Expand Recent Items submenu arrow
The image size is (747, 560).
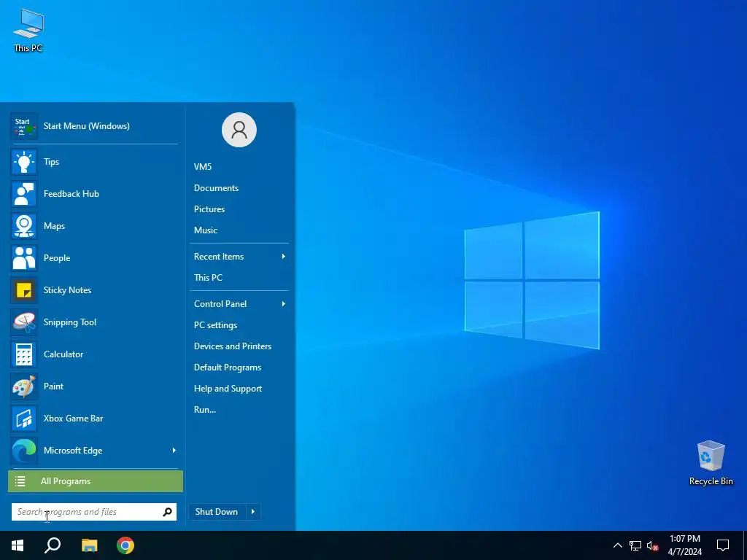(x=284, y=257)
